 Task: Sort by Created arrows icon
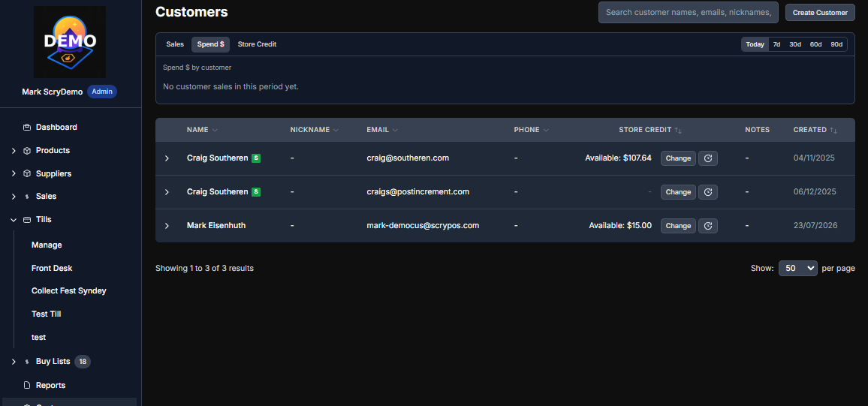coord(833,130)
